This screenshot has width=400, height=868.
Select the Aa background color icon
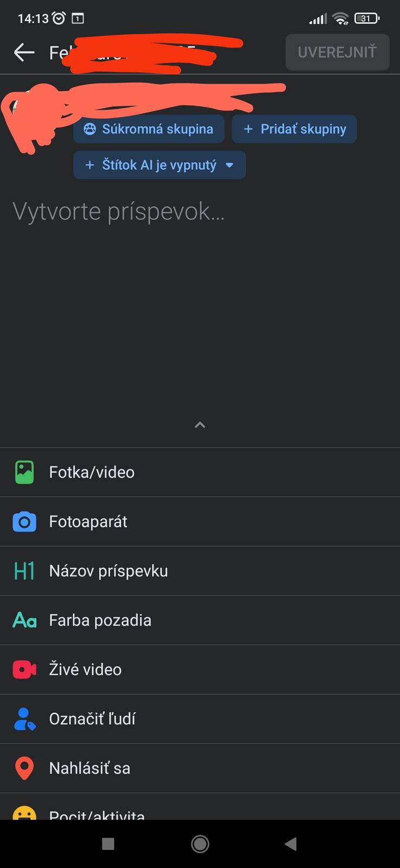pyautogui.click(x=24, y=620)
